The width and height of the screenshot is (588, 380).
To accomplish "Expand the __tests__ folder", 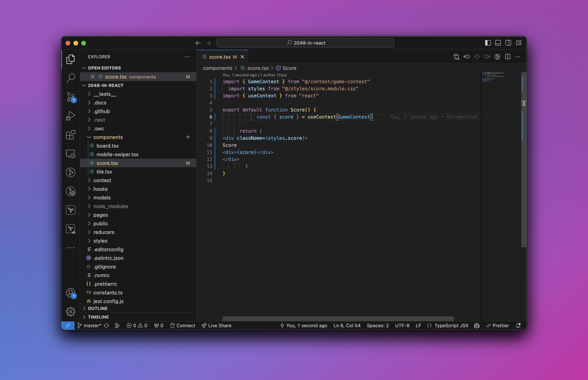I will [x=139, y=94].
